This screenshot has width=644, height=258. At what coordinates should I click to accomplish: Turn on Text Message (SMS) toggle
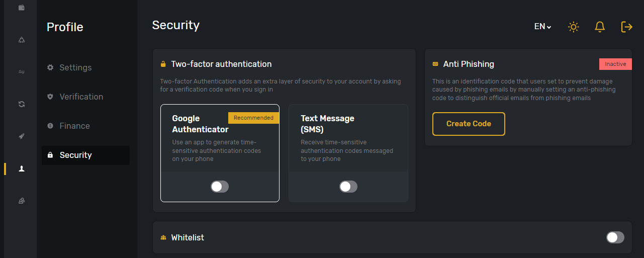tap(348, 187)
